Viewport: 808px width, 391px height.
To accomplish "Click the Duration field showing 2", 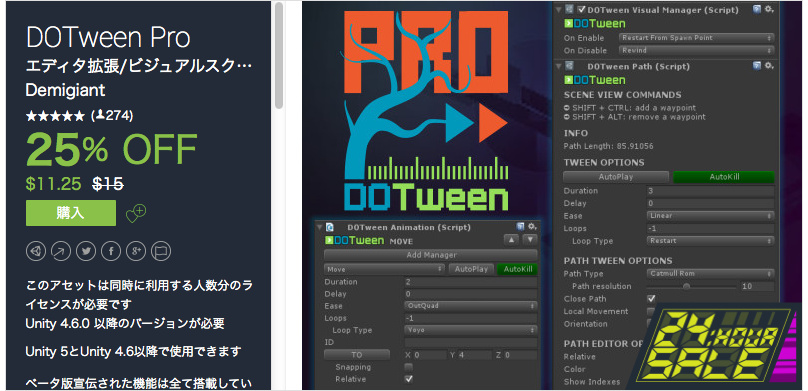I will [471, 282].
